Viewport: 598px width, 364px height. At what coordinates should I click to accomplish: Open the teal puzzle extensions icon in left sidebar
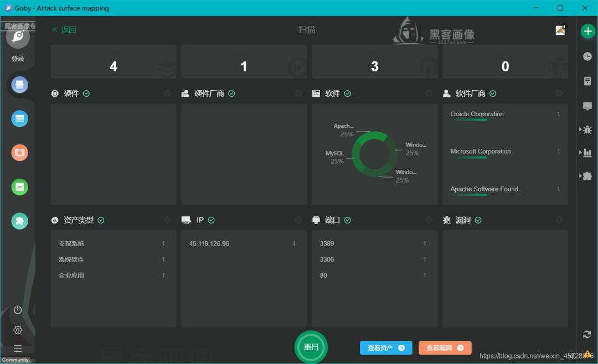pyautogui.click(x=19, y=221)
